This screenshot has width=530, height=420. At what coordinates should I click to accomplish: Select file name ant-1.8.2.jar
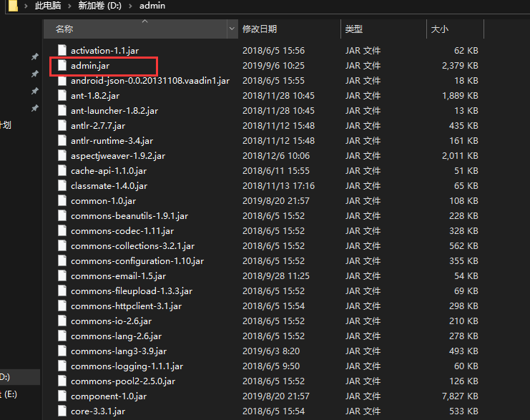point(95,96)
